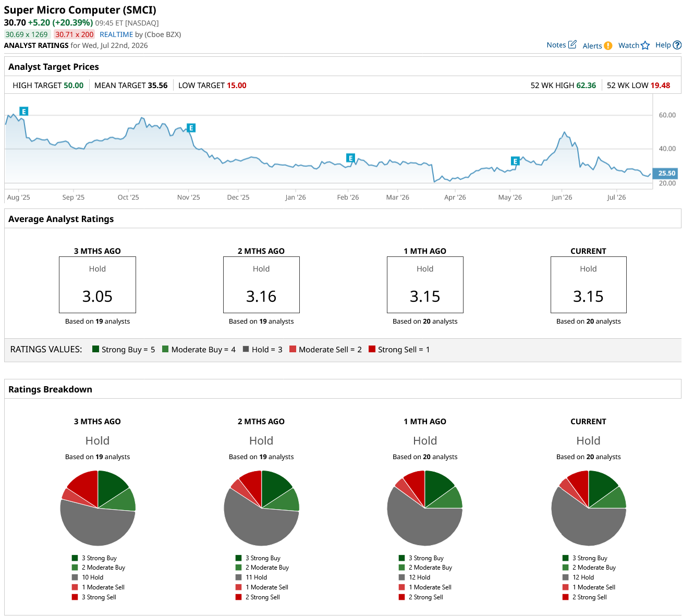Open the Help link

[x=663, y=45]
